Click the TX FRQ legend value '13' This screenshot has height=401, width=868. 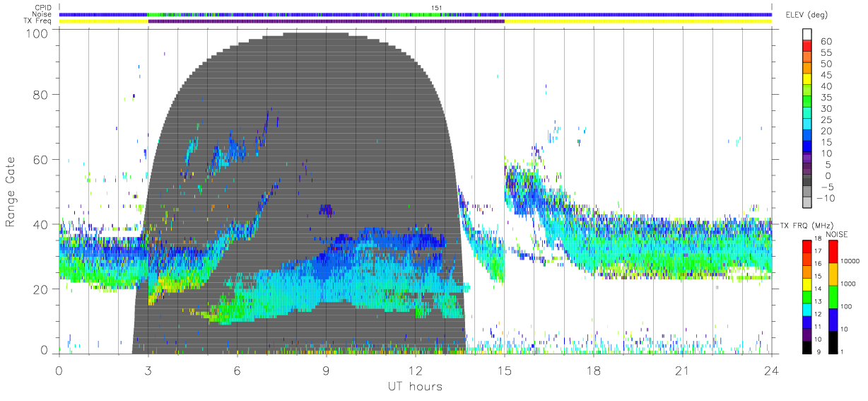tap(818, 301)
